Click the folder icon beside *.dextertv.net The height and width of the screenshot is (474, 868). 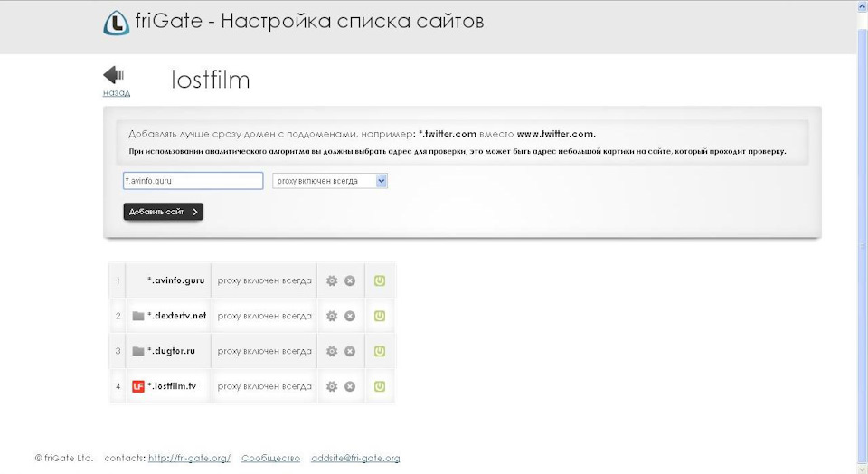(x=138, y=317)
